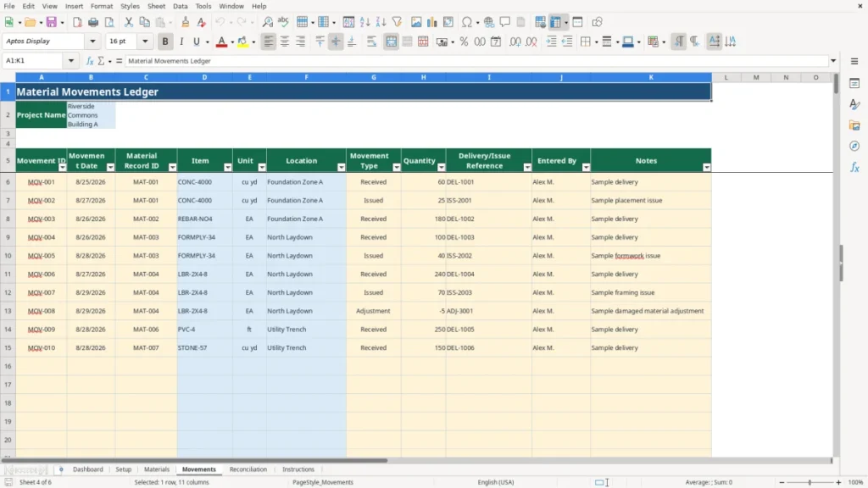Screen dimensions: 868x488
Task: Apply the yellow background color
Action: (242, 42)
